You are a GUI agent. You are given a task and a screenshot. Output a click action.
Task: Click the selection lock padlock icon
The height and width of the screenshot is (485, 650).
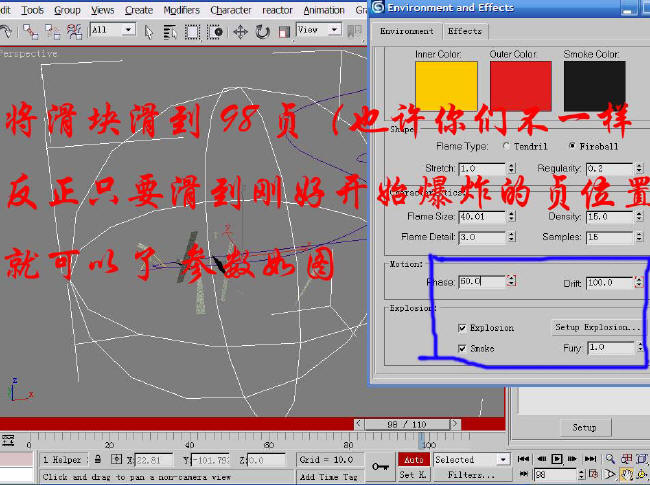[98, 459]
